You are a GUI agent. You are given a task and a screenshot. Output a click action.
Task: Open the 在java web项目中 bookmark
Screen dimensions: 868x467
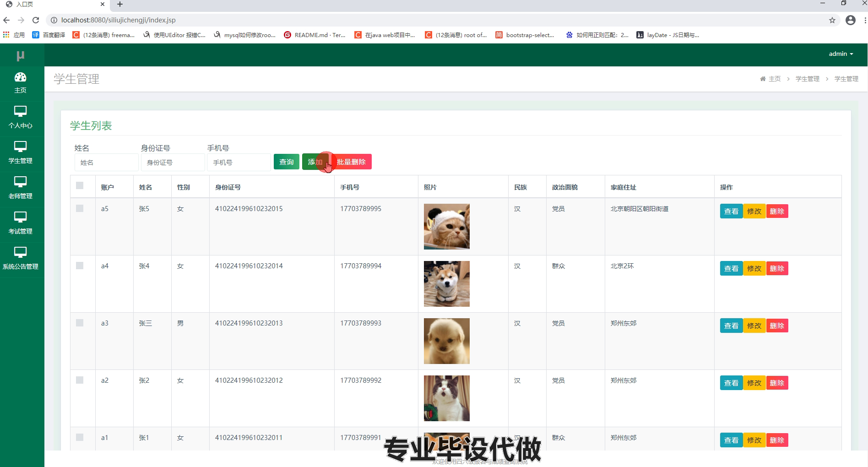point(385,35)
